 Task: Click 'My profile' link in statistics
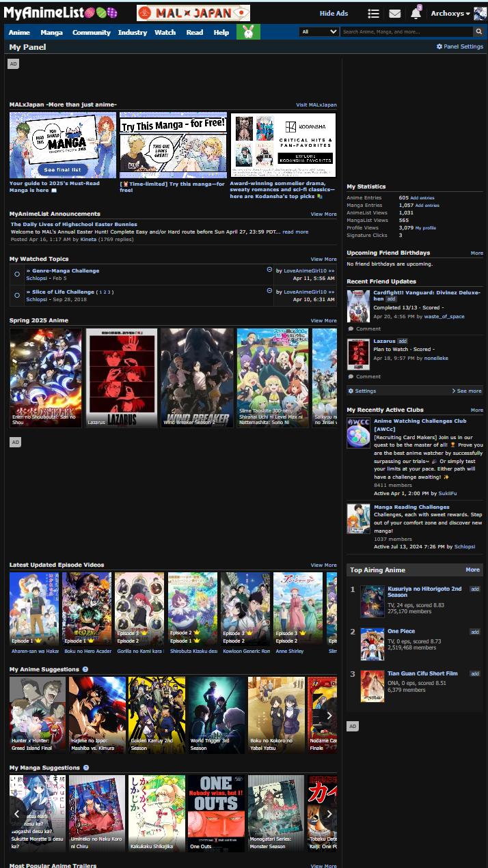(426, 228)
